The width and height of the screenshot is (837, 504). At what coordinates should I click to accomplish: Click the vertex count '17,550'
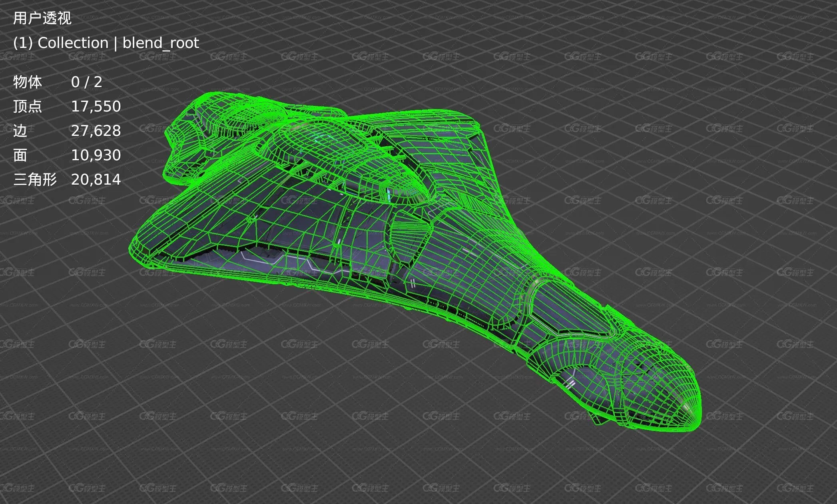point(96,107)
